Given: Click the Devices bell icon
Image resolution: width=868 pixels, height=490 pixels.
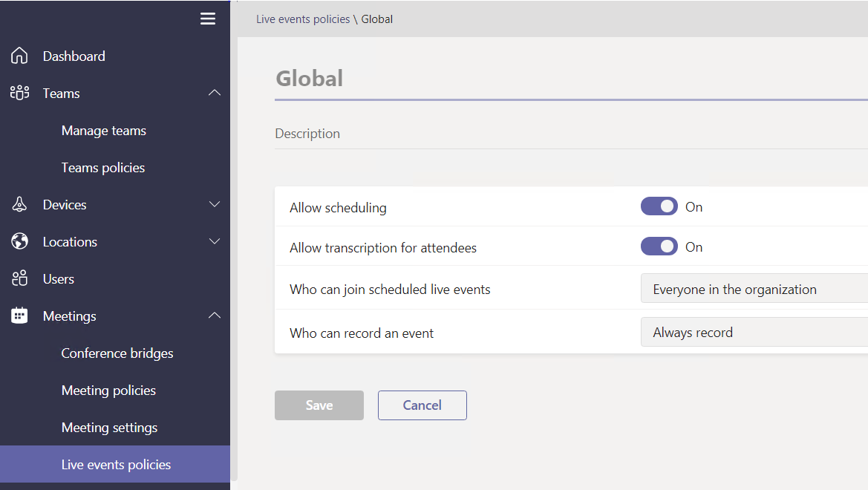Looking at the screenshot, I should 19,204.
